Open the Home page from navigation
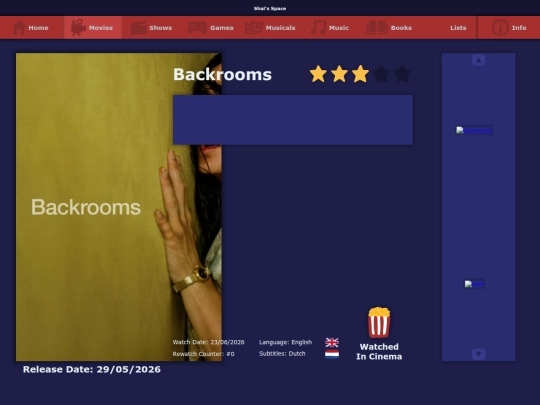Screen dimensions: 540x405 tap(31, 28)
